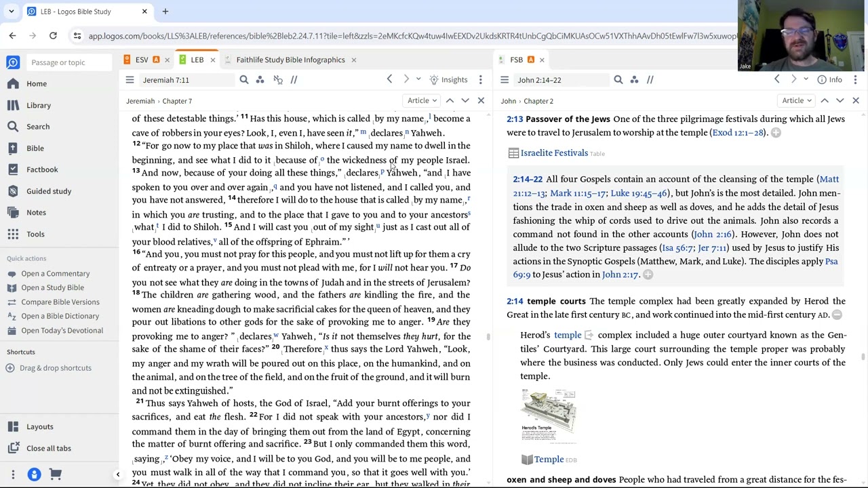This screenshot has height=488, width=868.
Task: Go to the next article in the FSB panel
Action: [840, 101]
